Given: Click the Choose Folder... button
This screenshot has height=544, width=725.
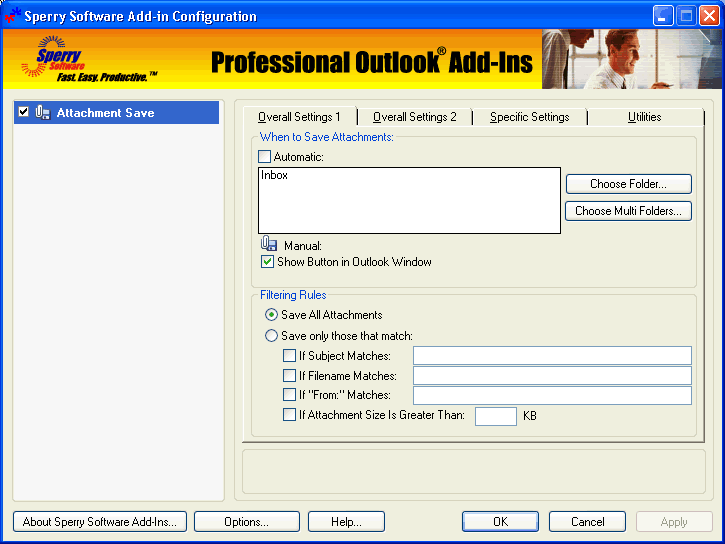Looking at the screenshot, I should click(629, 184).
